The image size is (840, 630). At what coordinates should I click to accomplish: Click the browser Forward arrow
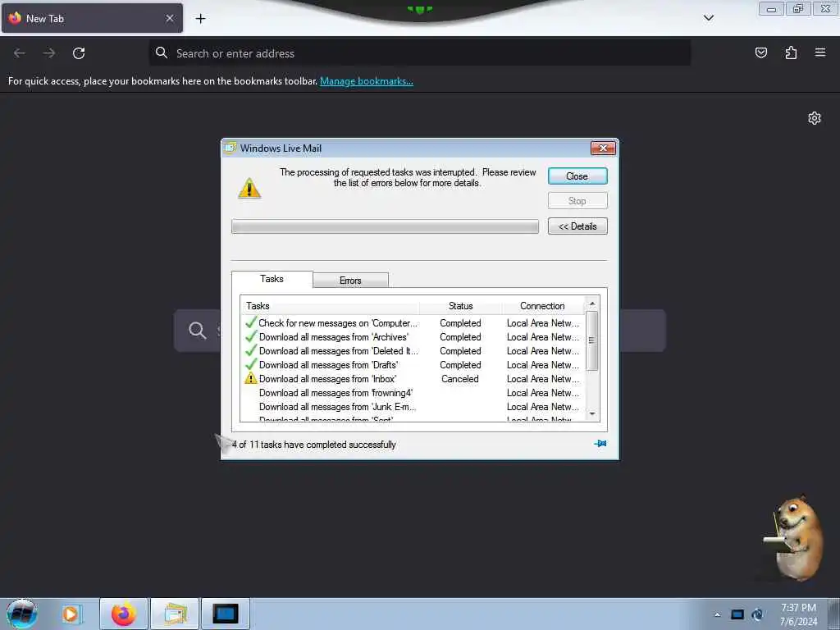point(49,53)
